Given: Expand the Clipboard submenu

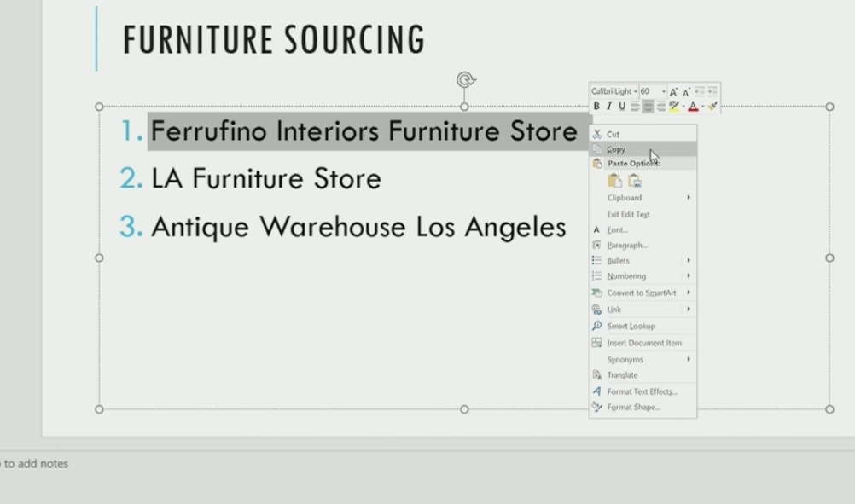Looking at the screenshot, I should 643,197.
